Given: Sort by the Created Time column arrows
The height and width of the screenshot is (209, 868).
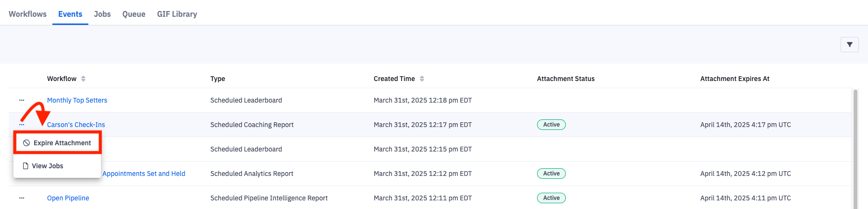Looking at the screenshot, I should pos(422,79).
